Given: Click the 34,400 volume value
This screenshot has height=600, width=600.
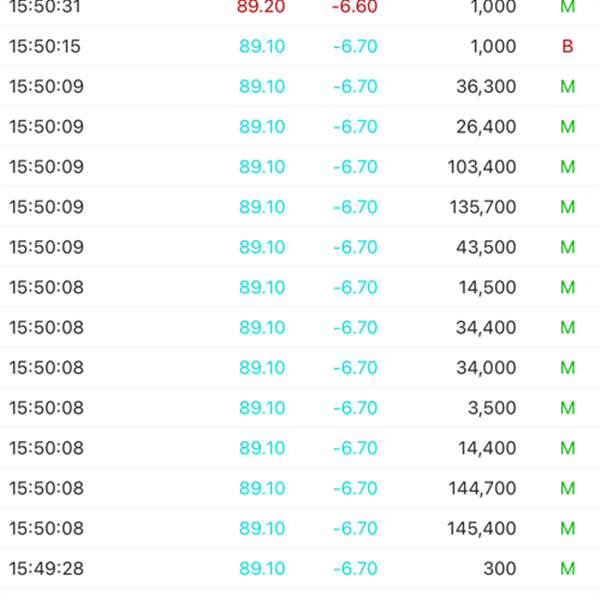Looking at the screenshot, I should point(483,327).
